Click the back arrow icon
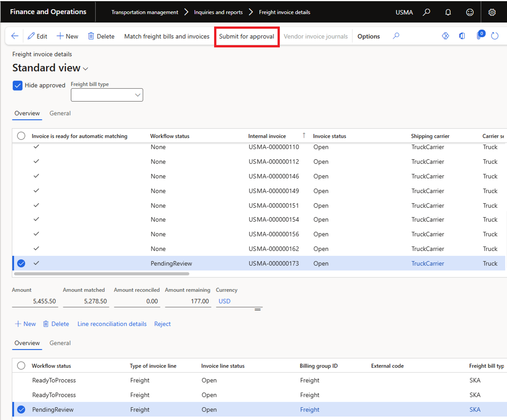 coord(15,36)
